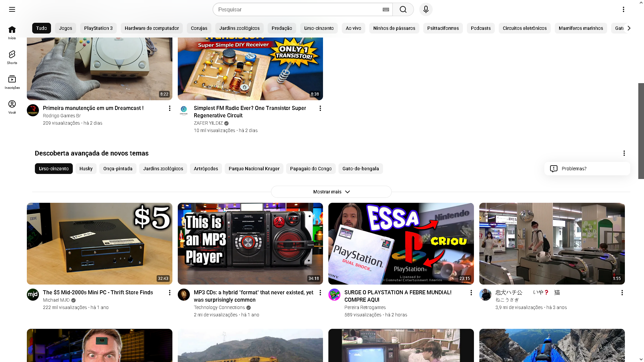Filter by Hardware de computador category
The image size is (644, 362).
(152, 28)
